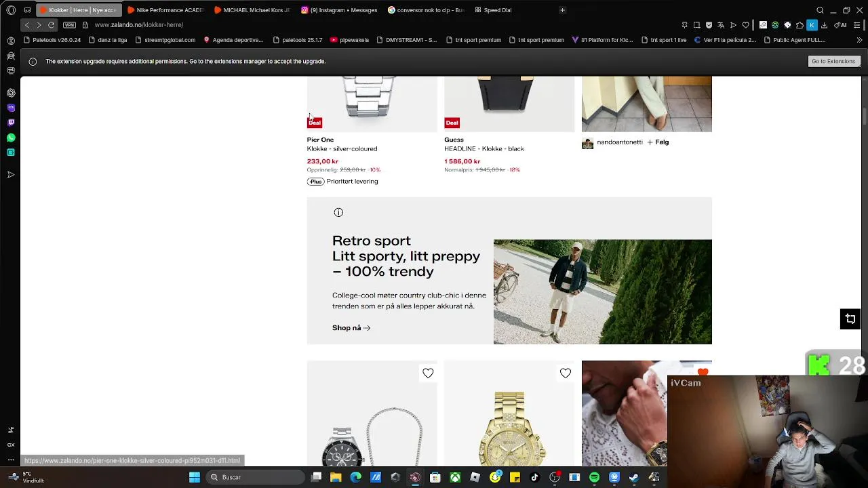Open File Explorer from the taskbar
The image size is (868, 488).
tap(336, 477)
